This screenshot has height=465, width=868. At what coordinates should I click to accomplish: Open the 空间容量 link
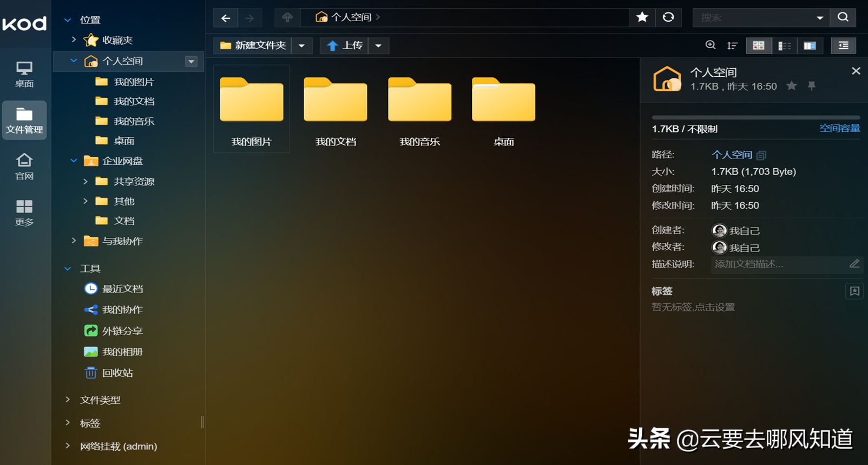click(x=839, y=128)
